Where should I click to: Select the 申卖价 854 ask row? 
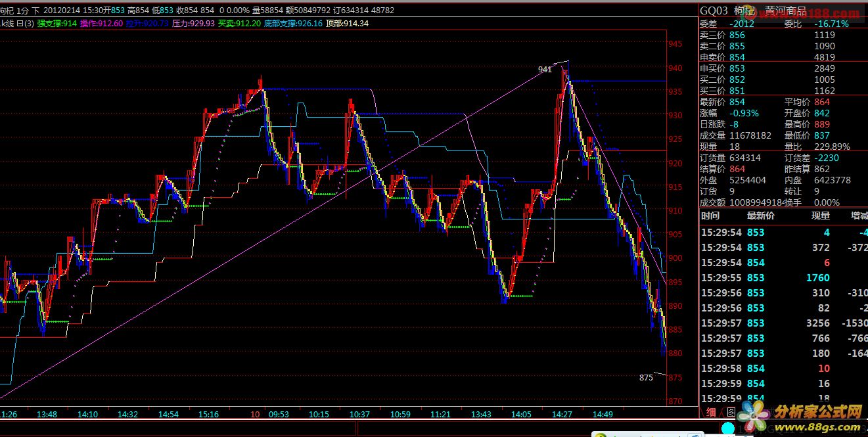click(x=783, y=57)
